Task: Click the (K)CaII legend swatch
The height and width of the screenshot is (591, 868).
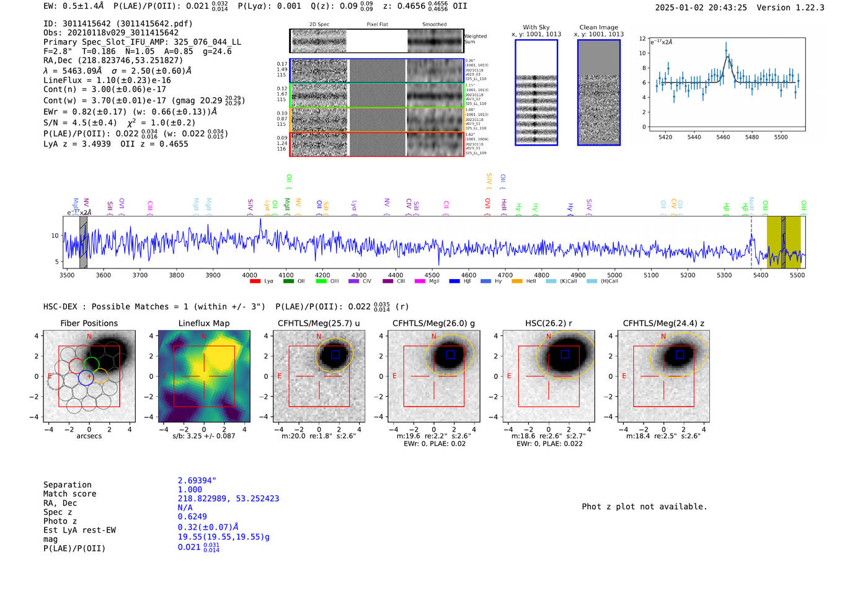Action: click(551, 282)
